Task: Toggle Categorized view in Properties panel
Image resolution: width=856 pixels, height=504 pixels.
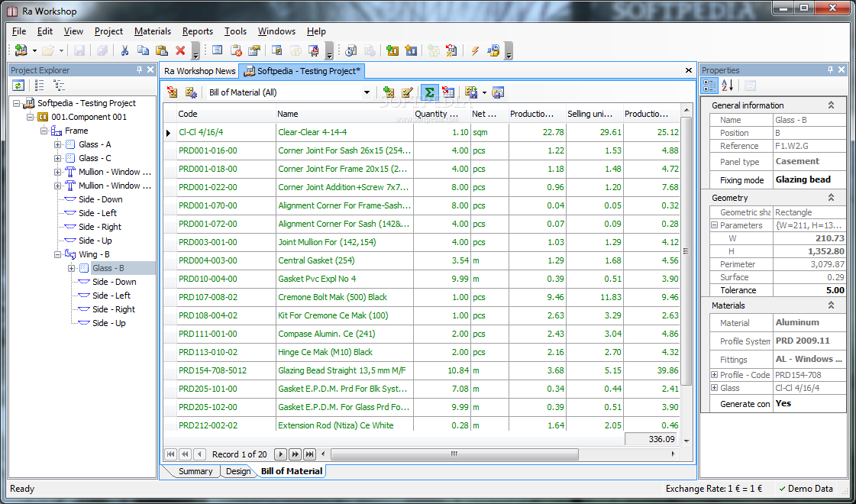Action: tap(709, 86)
